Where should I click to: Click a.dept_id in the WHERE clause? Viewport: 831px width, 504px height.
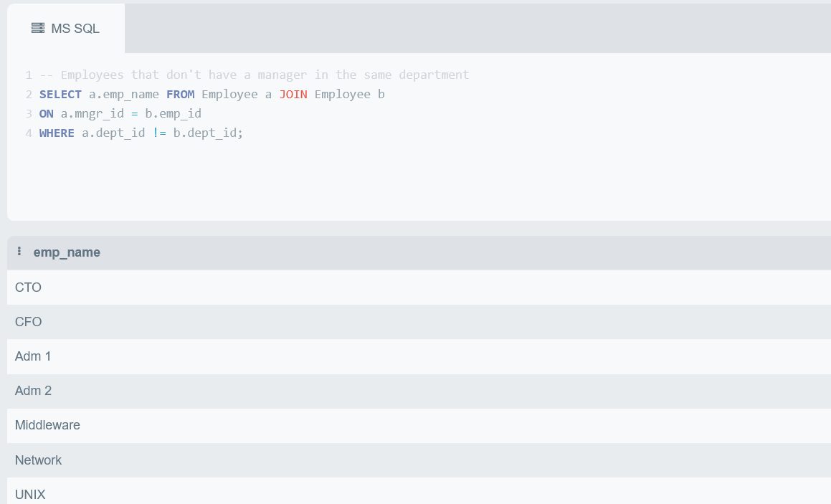click(x=113, y=133)
